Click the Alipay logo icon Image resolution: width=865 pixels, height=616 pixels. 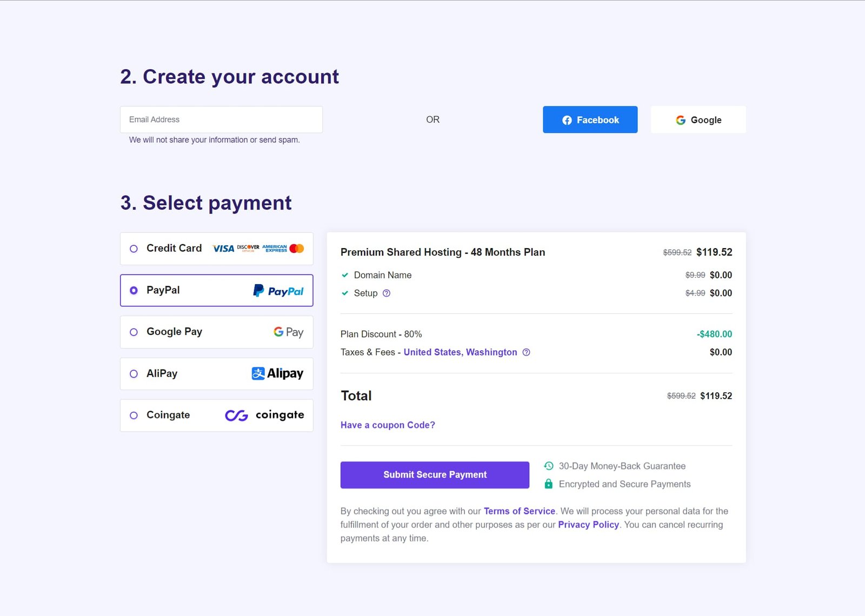tap(277, 373)
